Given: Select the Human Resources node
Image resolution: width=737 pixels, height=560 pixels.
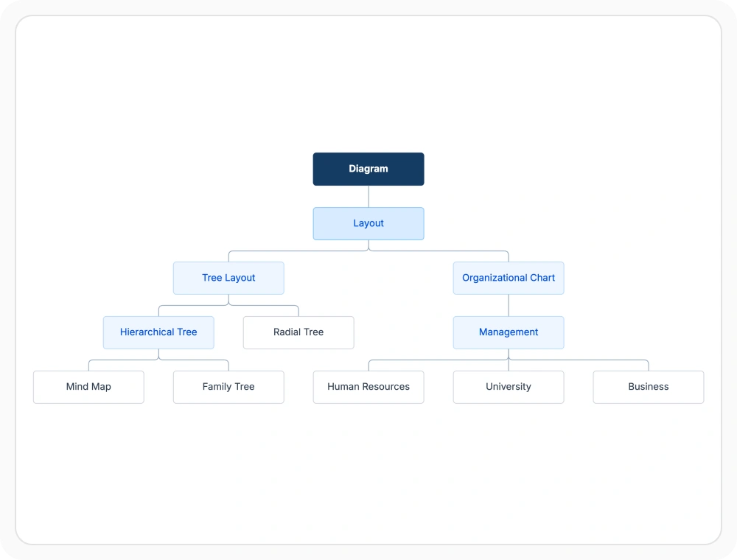Looking at the screenshot, I should pyautogui.click(x=368, y=387).
